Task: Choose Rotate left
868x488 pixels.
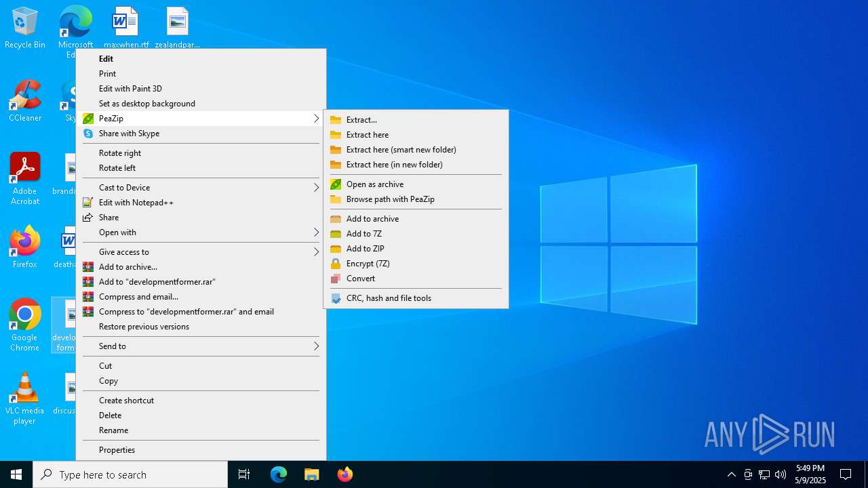Action: tap(201, 168)
